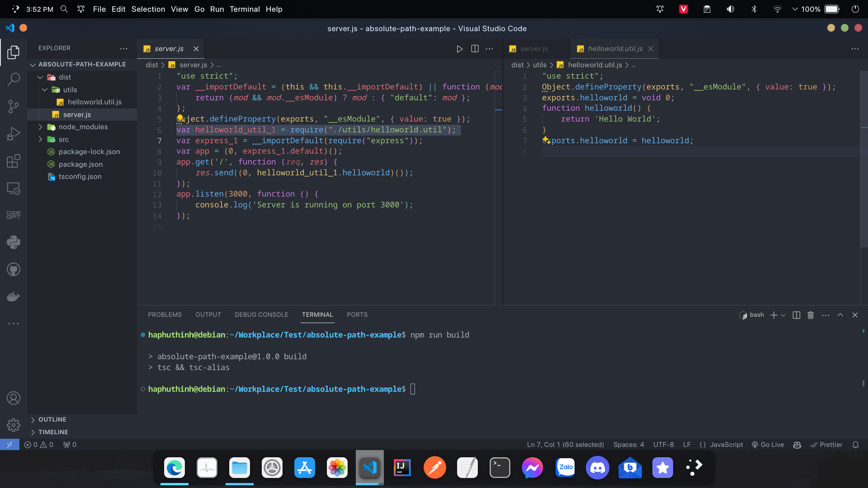Toggle Wi-Fi icon in top bar
868x488 pixels.
(x=778, y=9)
